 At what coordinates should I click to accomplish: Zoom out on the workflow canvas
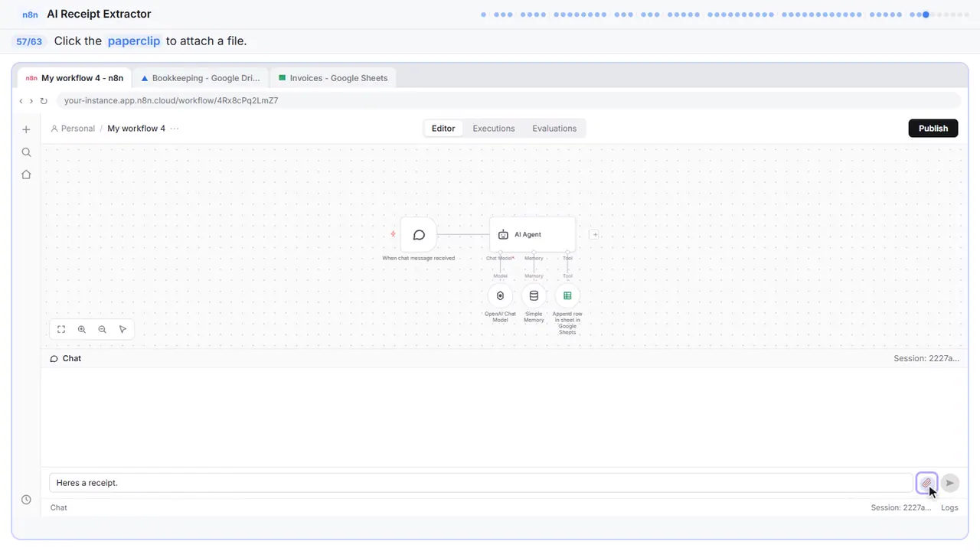102,329
